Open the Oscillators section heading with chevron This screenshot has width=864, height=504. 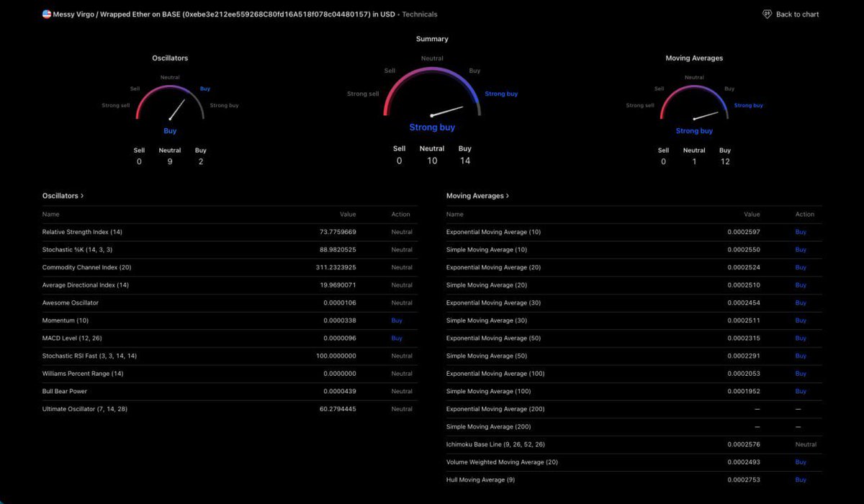tap(63, 196)
